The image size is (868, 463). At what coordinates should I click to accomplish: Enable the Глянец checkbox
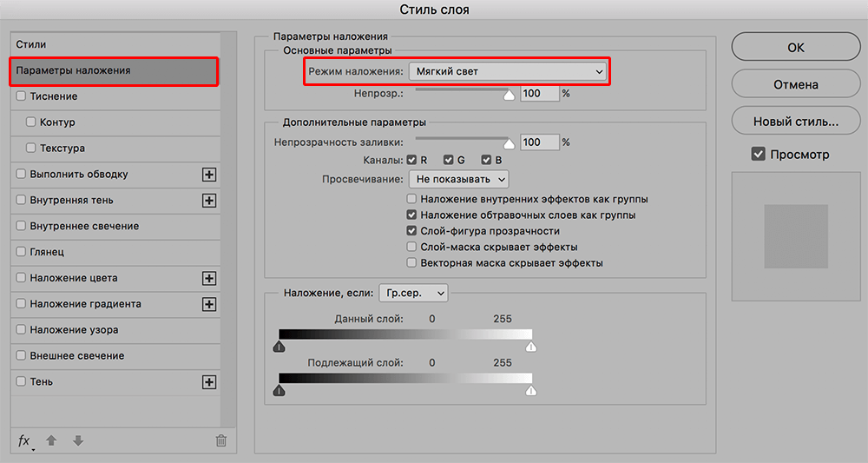21,251
